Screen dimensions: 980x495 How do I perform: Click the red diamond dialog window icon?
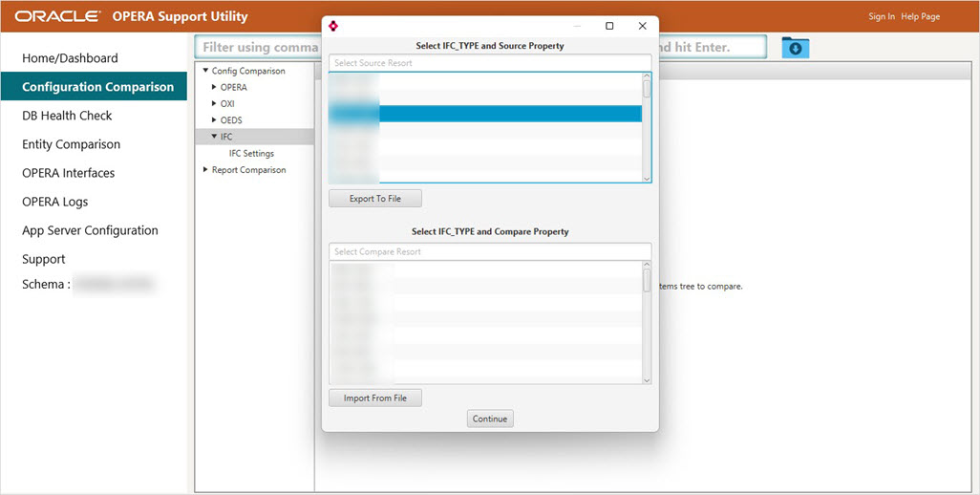click(x=332, y=26)
